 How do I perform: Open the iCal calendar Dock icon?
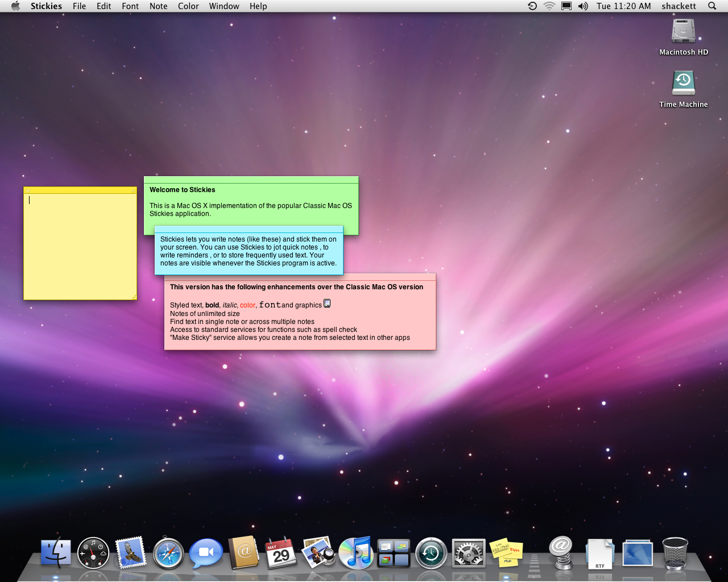(x=281, y=553)
